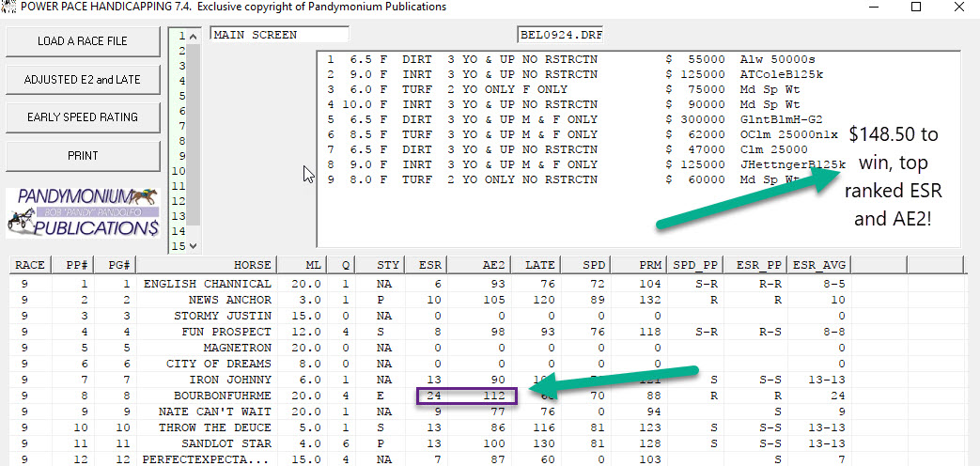The height and width of the screenshot is (466, 980).
Task: Click the PRINT button
Action: (x=83, y=156)
